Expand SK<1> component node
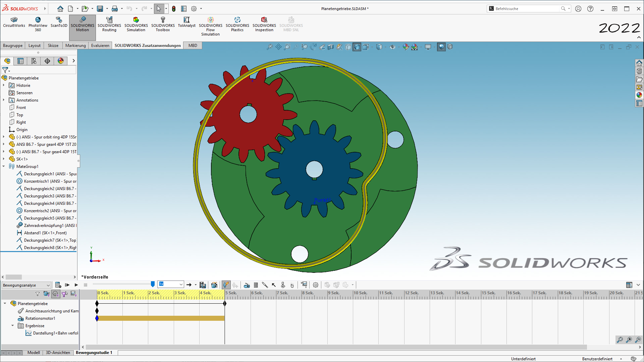The height and width of the screenshot is (362, 644). click(x=4, y=159)
